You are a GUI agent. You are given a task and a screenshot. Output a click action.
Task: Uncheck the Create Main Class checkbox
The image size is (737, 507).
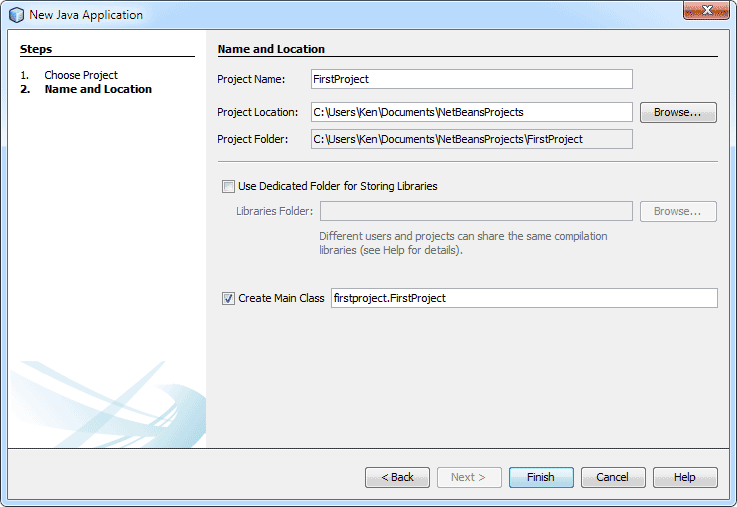tap(228, 298)
